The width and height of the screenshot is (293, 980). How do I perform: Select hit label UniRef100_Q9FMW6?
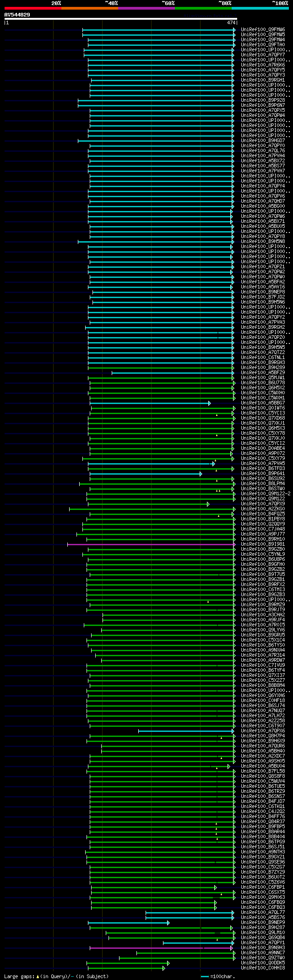(x=263, y=30)
